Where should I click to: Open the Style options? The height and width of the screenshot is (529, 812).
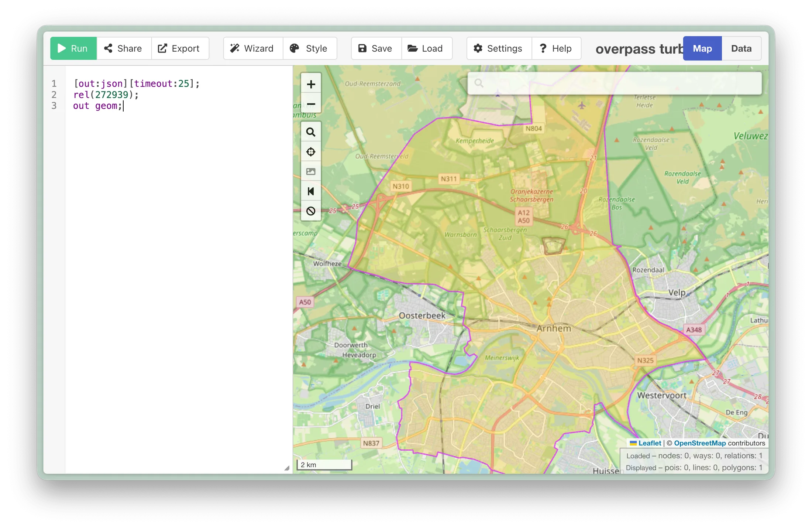click(x=309, y=48)
